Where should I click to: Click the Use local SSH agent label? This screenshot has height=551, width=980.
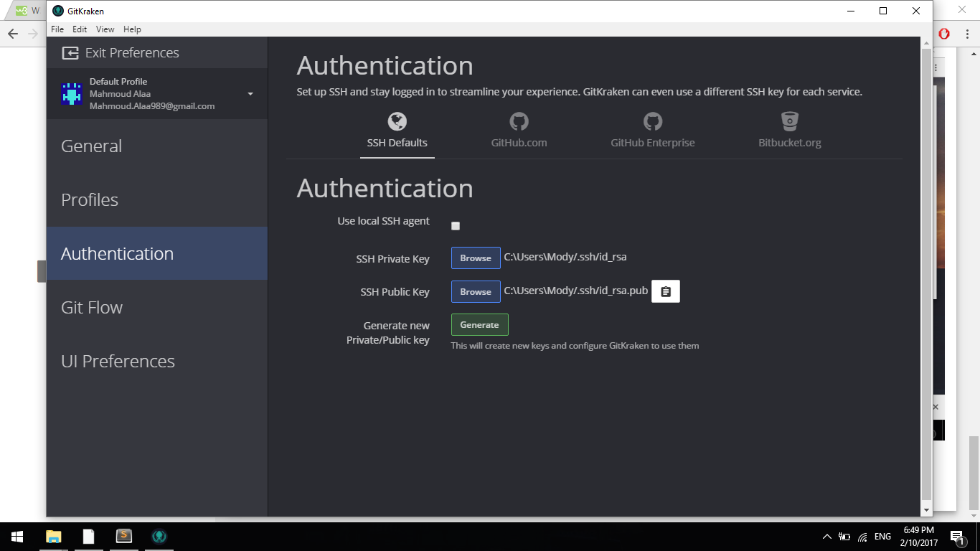(383, 221)
